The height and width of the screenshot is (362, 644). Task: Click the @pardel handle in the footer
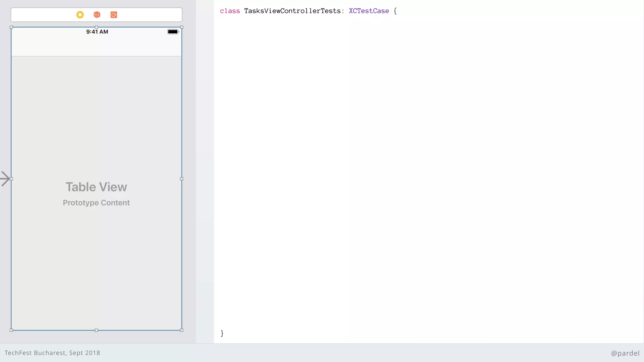[x=625, y=353]
